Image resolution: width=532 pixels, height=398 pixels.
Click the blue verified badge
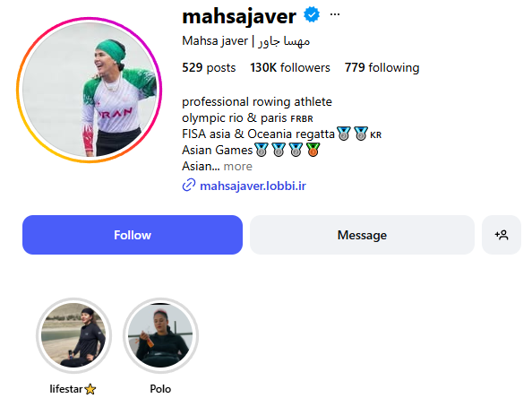312,15
